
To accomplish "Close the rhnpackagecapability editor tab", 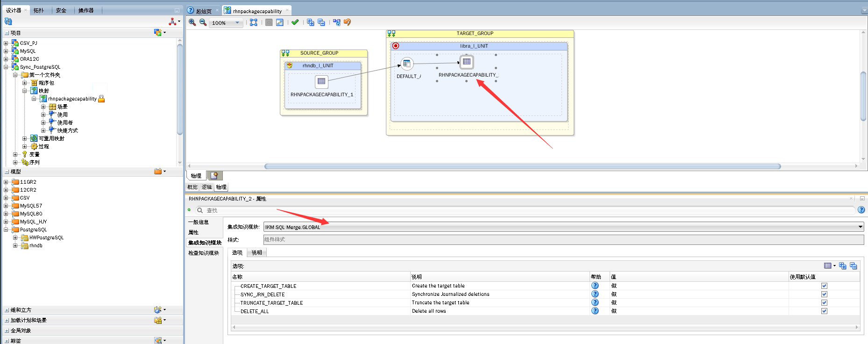I will tap(287, 10).
